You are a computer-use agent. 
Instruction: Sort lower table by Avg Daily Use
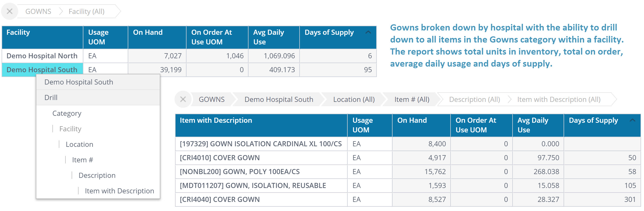[533, 125]
